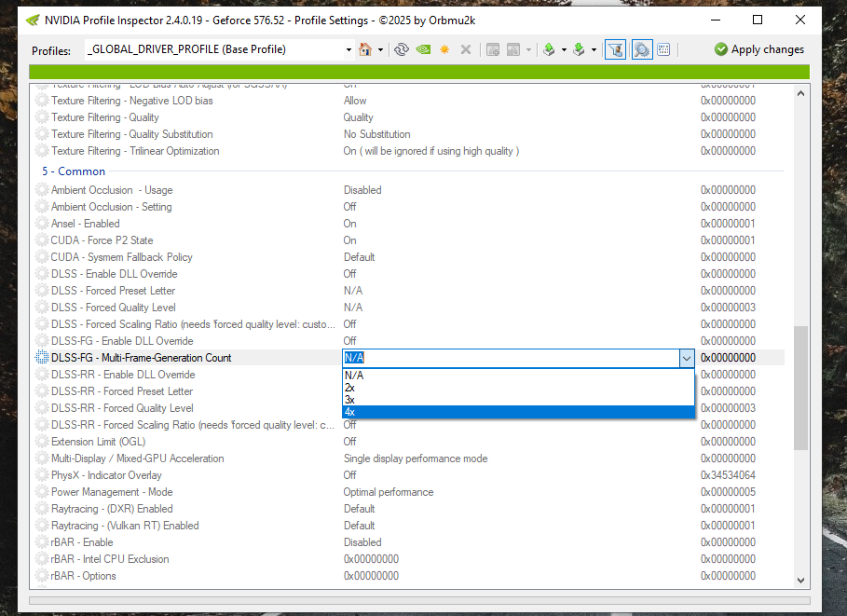This screenshot has width=847, height=616.
Task: Click the gear icon beside Texture Filtering - Quality
Action: (x=42, y=117)
